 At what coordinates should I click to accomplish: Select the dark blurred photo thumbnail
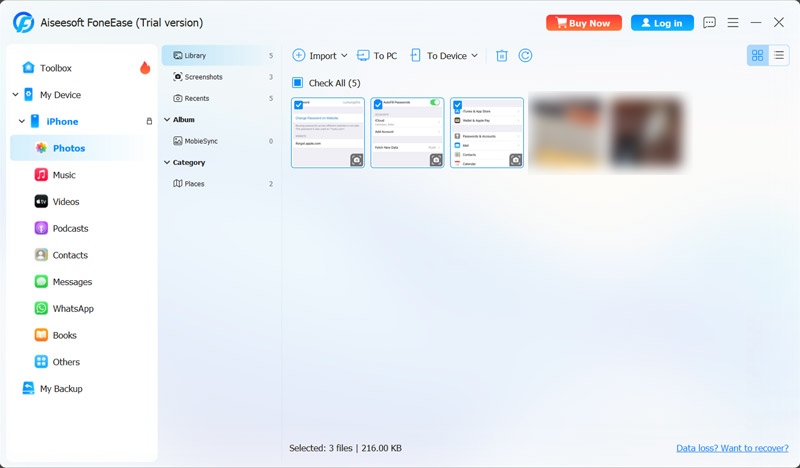tap(646, 133)
